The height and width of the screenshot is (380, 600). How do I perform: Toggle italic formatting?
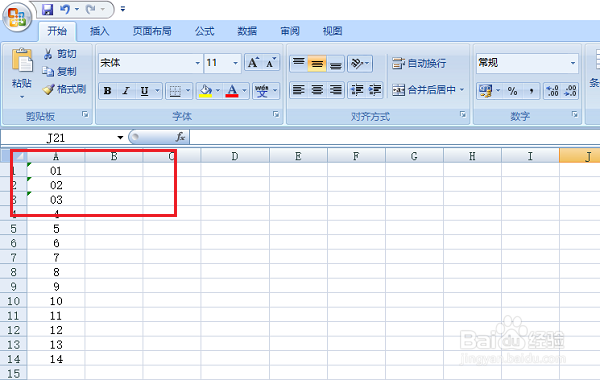(126, 91)
